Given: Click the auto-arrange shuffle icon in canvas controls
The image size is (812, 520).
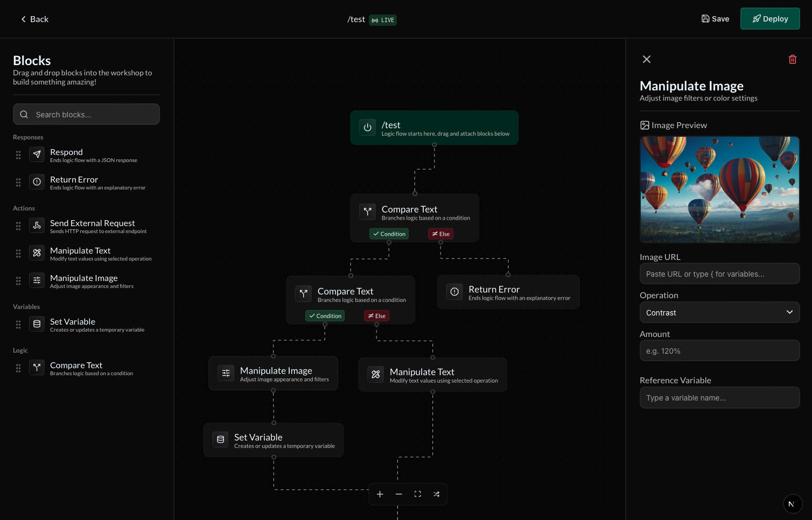Looking at the screenshot, I should pyautogui.click(x=436, y=494).
